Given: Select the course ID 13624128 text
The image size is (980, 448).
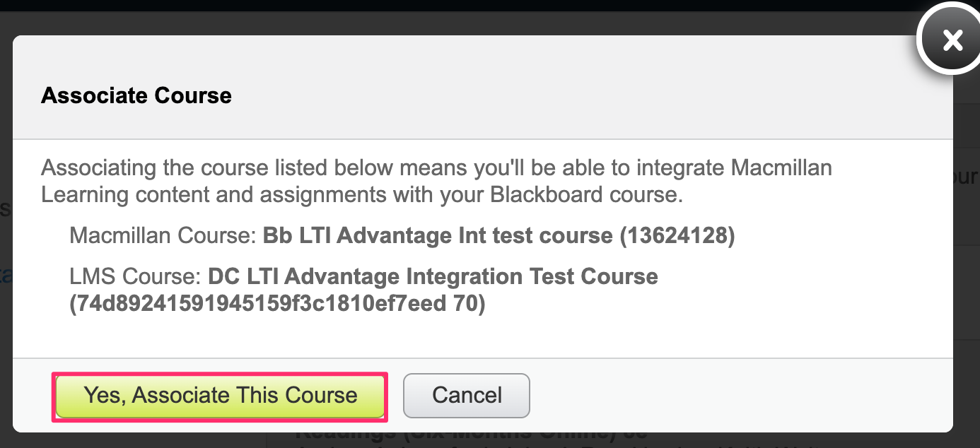Looking at the screenshot, I should tap(686, 235).
